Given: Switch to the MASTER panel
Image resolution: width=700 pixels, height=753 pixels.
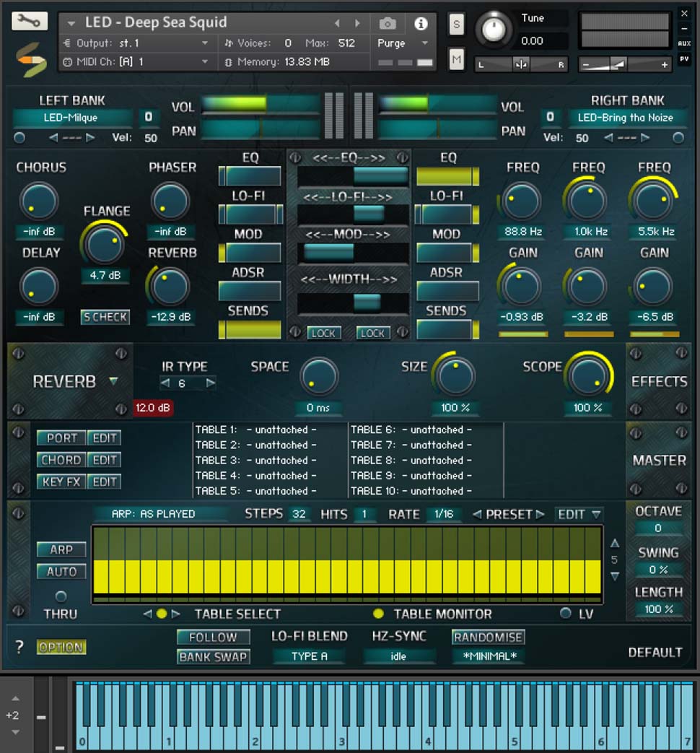Looking at the screenshot, I should [x=659, y=460].
